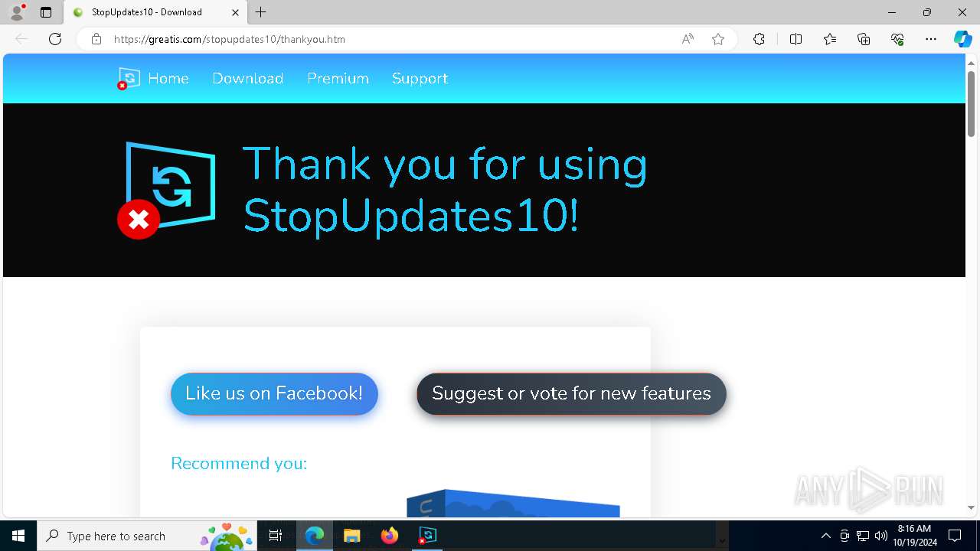This screenshot has height=551, width=980.
Task: Go to Home in site menu
Action: coord(168,78)
